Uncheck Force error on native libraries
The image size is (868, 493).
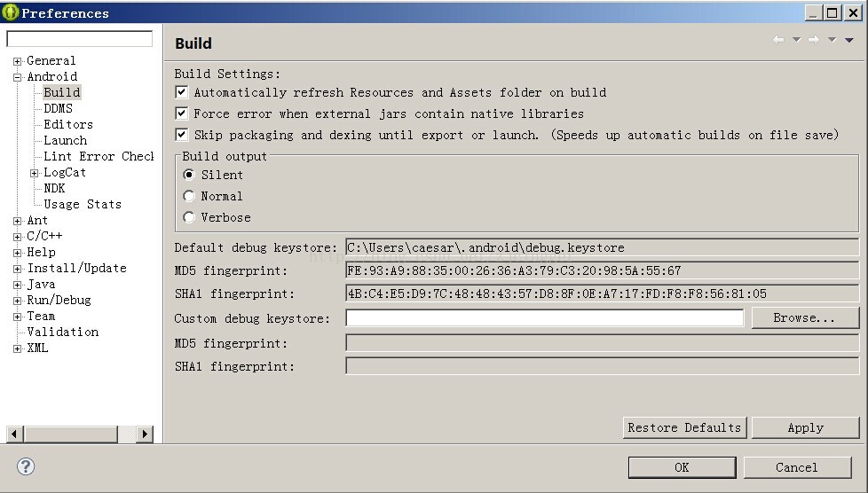pos(182,113)
